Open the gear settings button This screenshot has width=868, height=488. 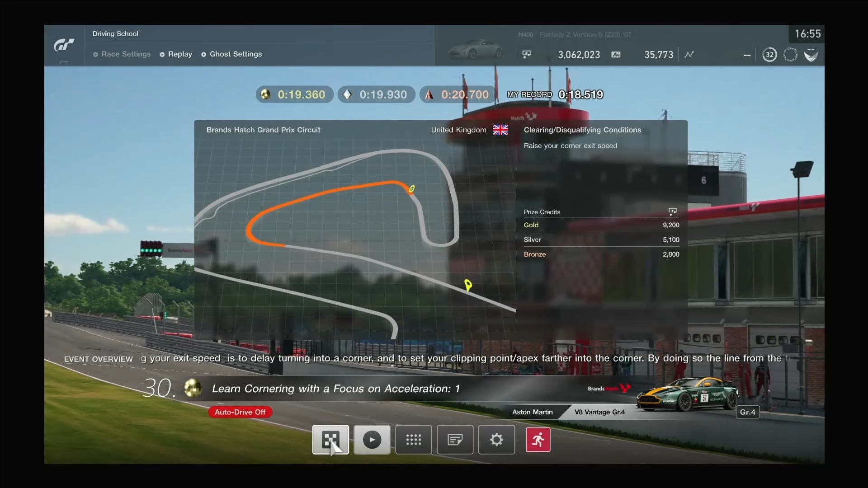click(x=496, y=440)
